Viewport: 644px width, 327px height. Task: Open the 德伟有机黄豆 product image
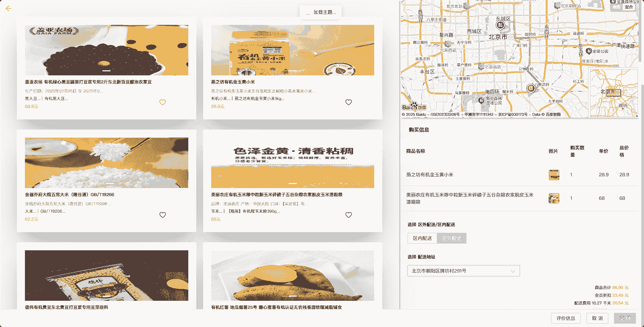106,276
